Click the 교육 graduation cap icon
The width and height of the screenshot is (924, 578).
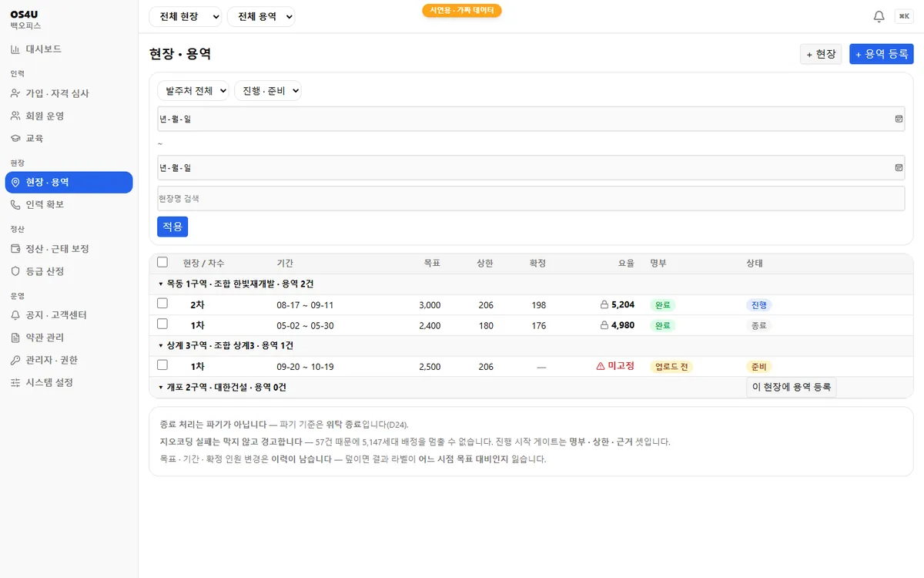(x=15, y=138)
